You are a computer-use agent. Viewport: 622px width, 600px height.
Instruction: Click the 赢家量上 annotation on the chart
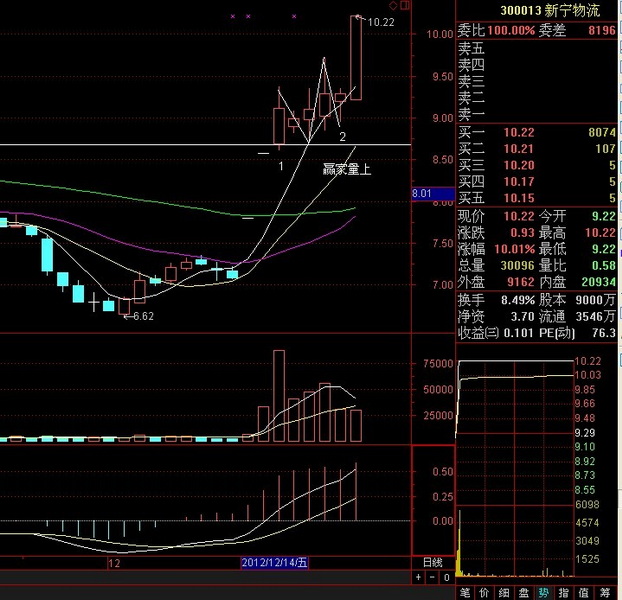pyautogui.click(x=346, y=169)
